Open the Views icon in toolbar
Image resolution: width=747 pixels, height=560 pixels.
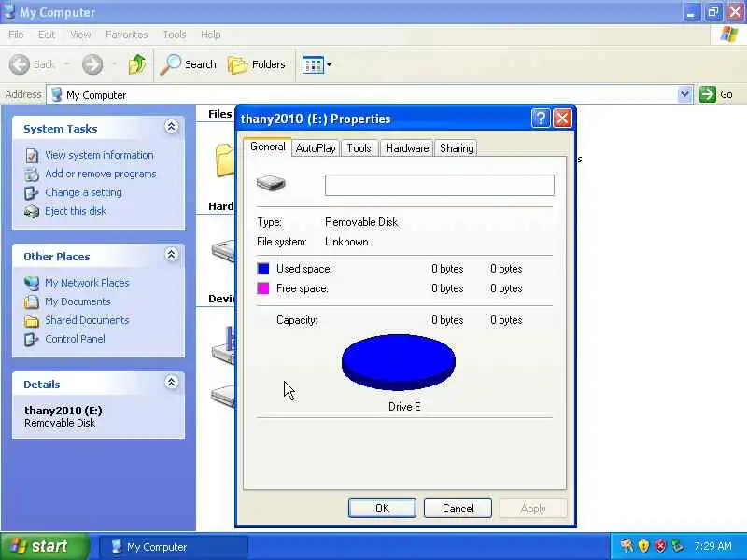[313, 64]
